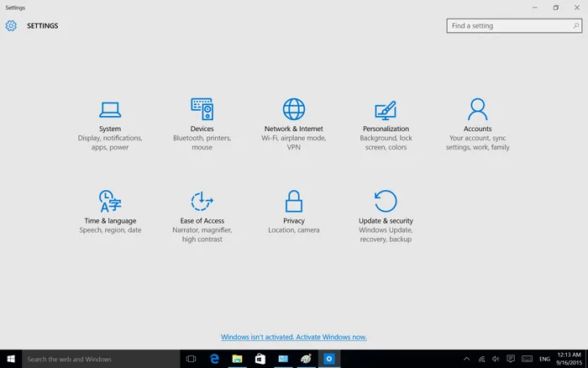Open the Accounts person icon
The height and width of the screenshot is (368, 588).
(477, 109)
